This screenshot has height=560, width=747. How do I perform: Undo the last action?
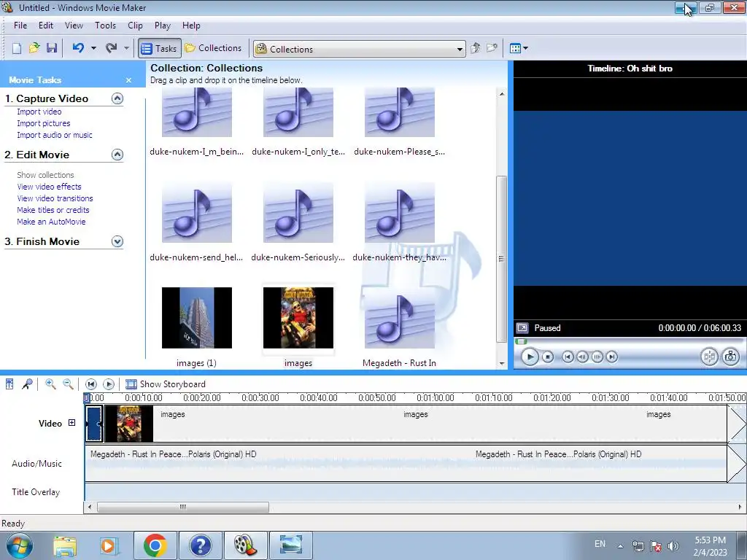tap(78, 48)
